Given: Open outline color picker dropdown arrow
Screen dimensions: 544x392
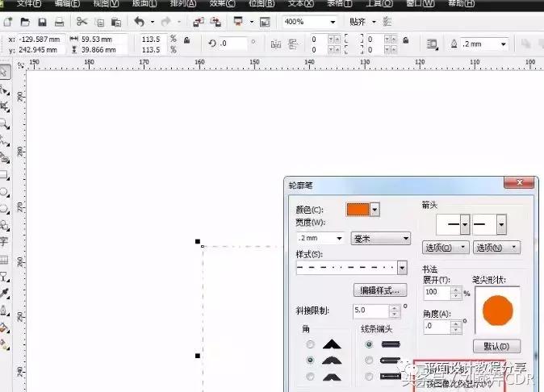Looking at the screenshot, I should [375, 210].
